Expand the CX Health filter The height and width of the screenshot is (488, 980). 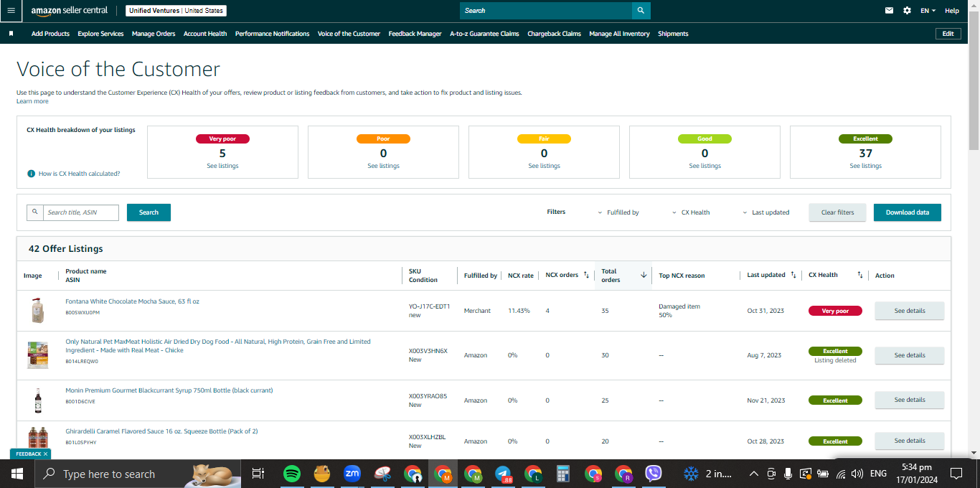tap(691, 212)
